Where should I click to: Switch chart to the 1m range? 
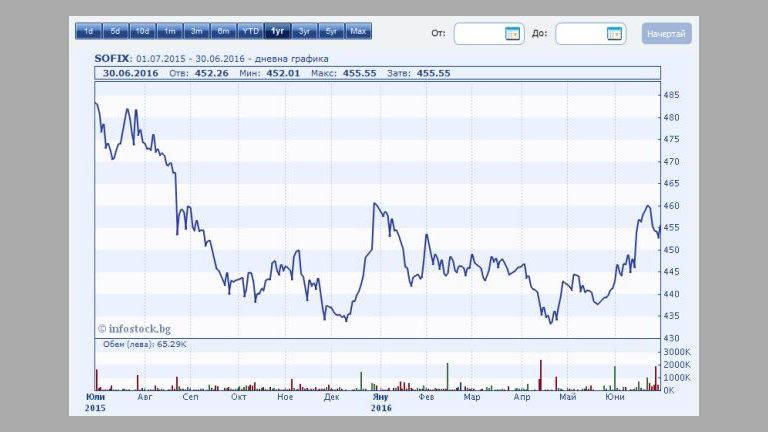pyautogui.click(x=169, y=32)
